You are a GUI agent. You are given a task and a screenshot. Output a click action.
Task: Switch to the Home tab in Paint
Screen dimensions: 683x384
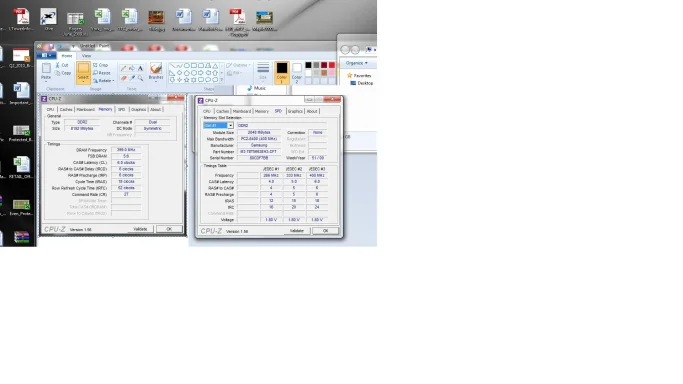66,56
